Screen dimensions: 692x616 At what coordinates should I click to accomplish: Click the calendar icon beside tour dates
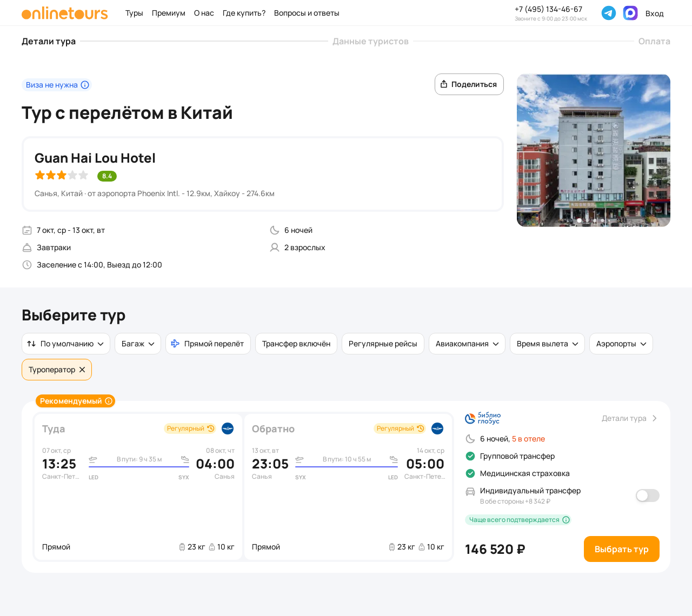[27, 230]
